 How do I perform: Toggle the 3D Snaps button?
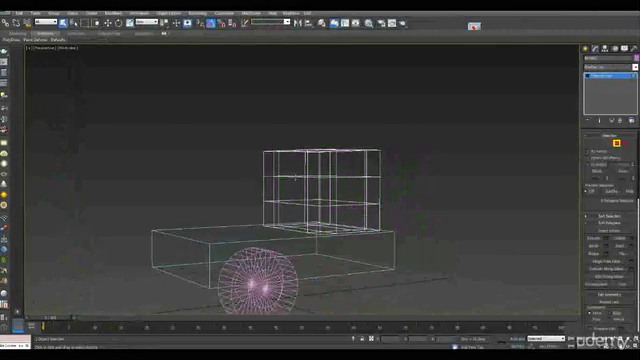pos(200,23)
